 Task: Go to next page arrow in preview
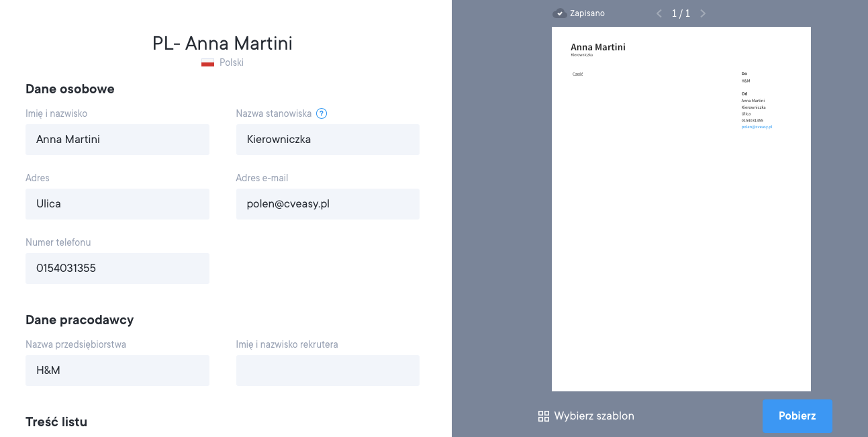coord(702,13)
